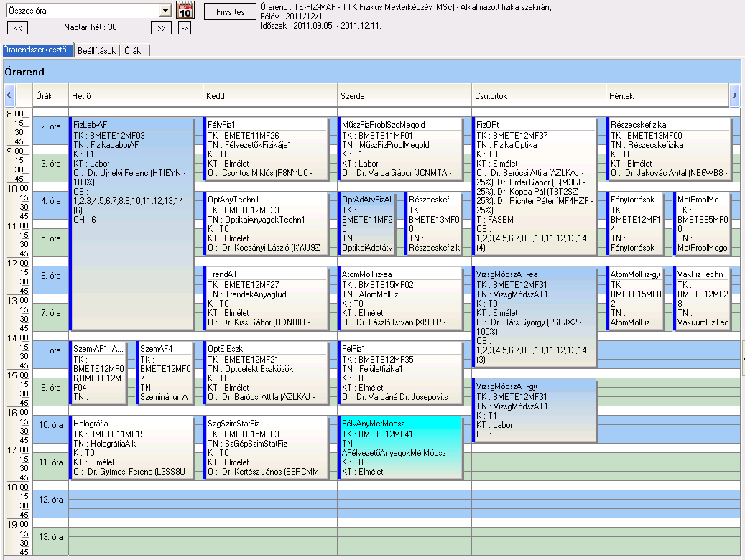The image size is (745, 560).
Task: Select the Holográfia course block
Action: pyautogui.click(x=131, y=447)
